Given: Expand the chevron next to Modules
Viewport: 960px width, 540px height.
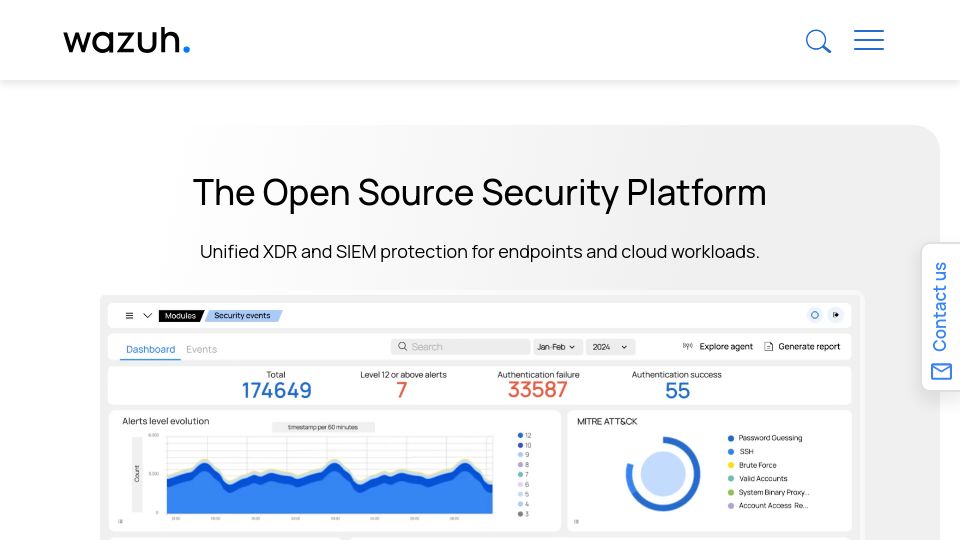Looking at the screenshot, I should (148, 316).
